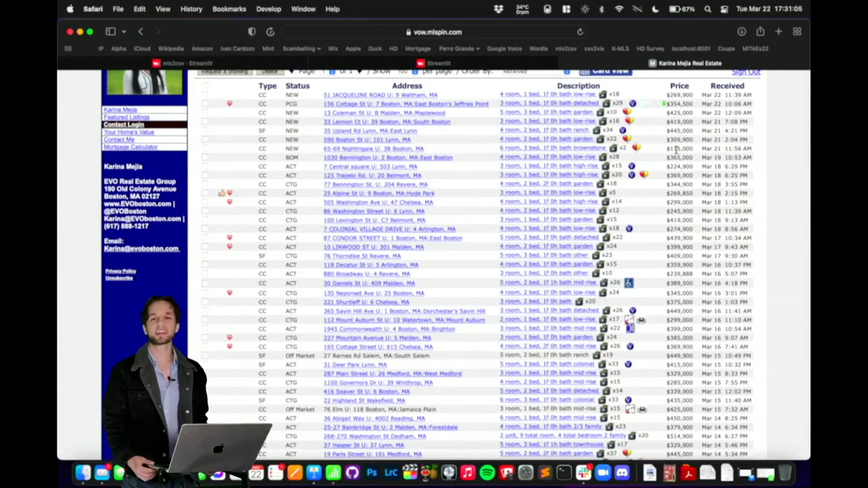
Task: Click the Featured Listings sidebar link
Action: tap(127, 117)
